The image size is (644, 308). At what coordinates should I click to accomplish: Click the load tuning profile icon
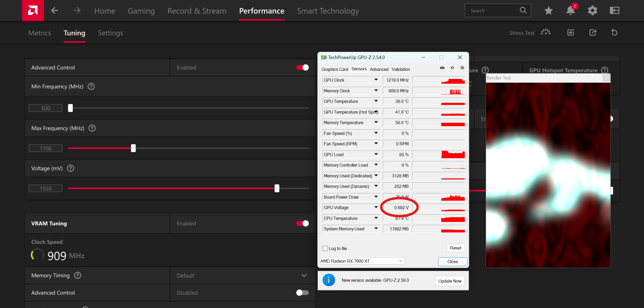click(571, 33)
